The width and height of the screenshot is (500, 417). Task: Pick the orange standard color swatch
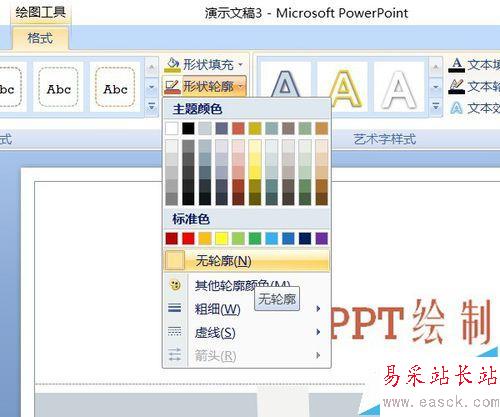[205, 238]
